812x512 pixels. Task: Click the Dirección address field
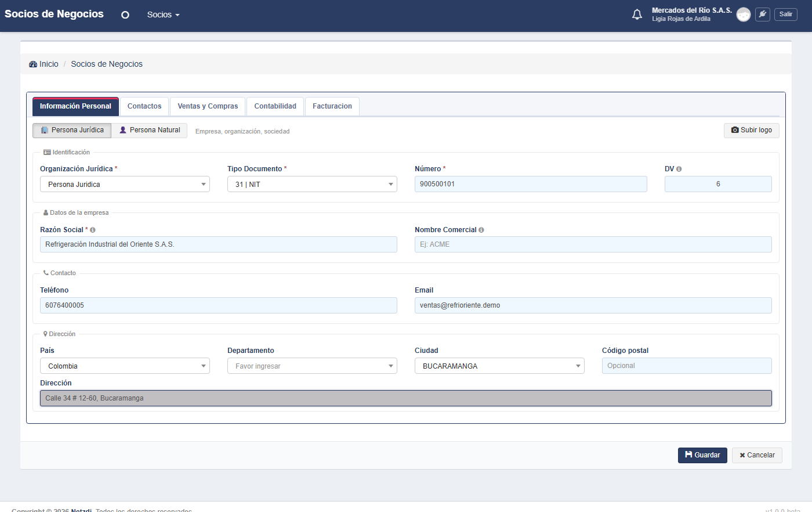click(406, 398)
